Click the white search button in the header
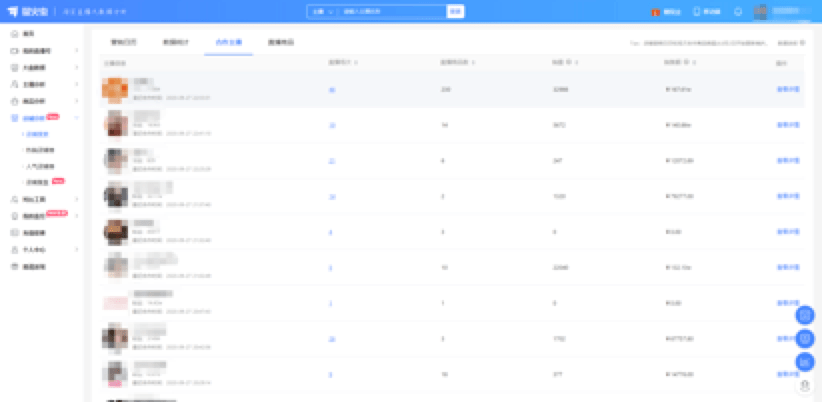This screenshot has width=822, height=402. [x=455, y=12]
